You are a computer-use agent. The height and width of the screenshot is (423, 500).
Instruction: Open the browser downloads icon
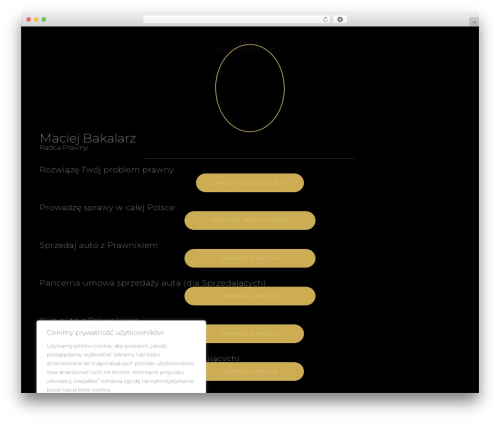pyautogui.click(x=340, y=19)
